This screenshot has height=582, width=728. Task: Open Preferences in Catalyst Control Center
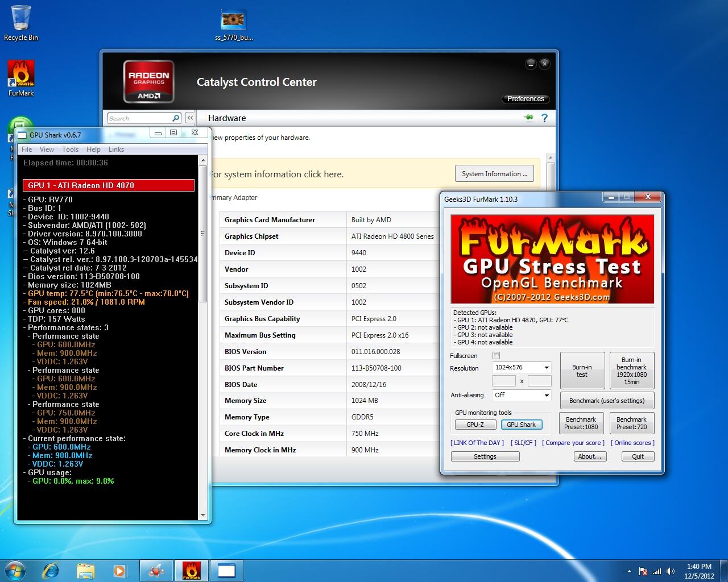(526, 99)
